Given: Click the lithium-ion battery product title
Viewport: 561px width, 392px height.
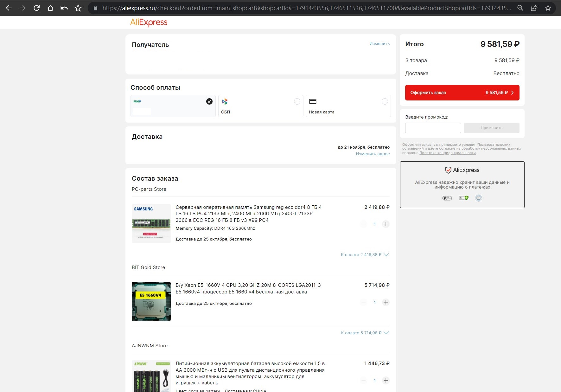Looking at the screenshot, I should pos(250,373).
